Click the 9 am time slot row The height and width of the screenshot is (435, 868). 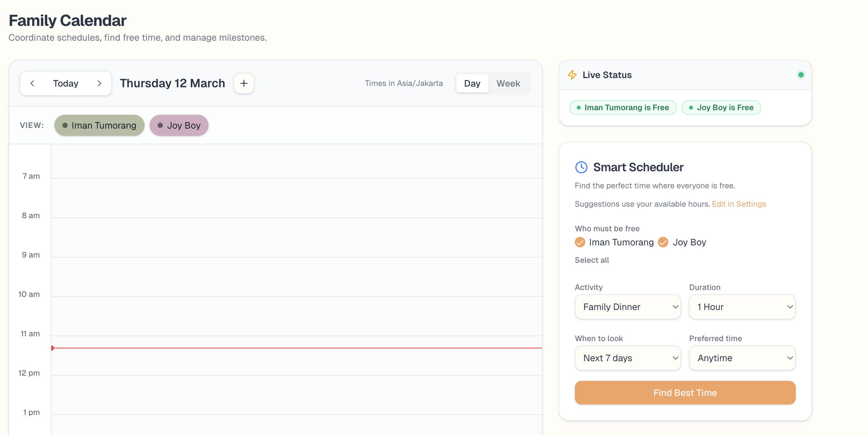296,277
